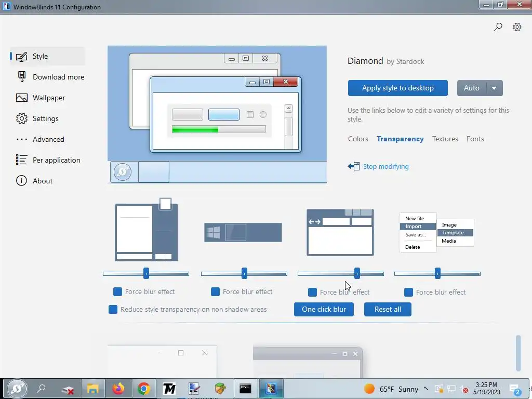Open the Advanced dots icon in sidebar
Screen dimensions: 532x399
tap(22, 139)
